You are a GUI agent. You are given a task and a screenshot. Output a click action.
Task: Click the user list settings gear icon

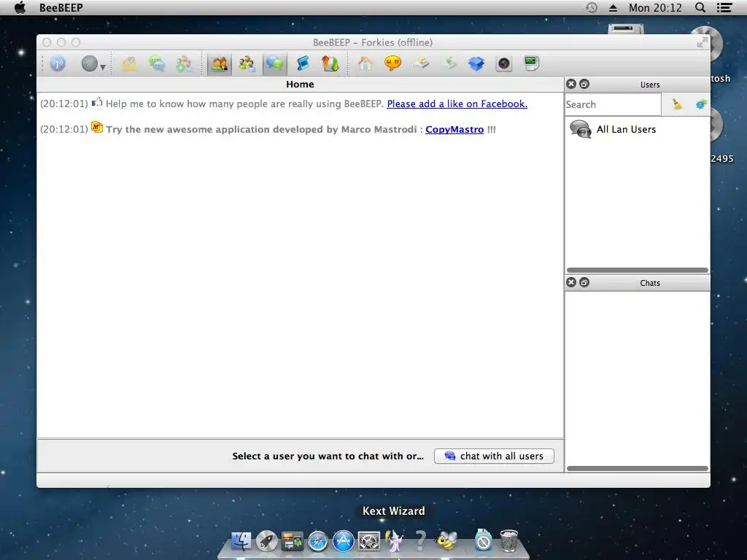[700, 104]
